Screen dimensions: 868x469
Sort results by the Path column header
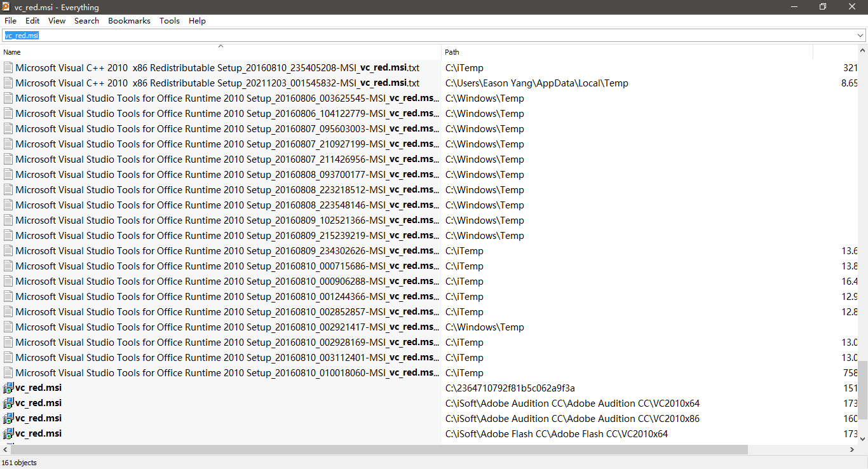point(627,52)
